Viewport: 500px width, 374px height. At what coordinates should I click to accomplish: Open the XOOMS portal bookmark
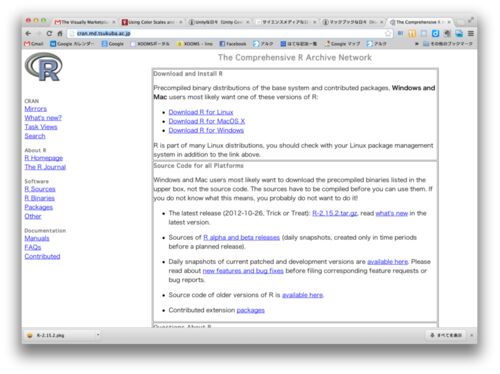point(150,44)
